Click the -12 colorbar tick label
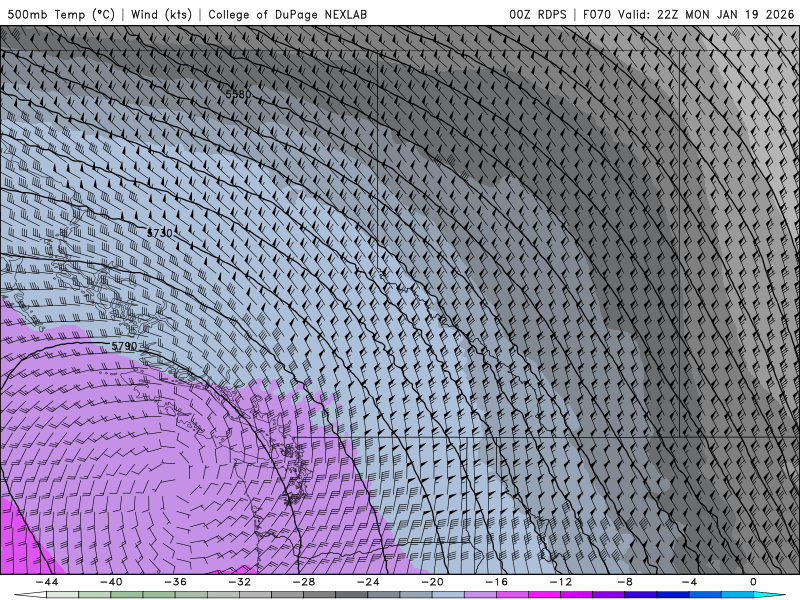This screenshot has height=600, width=800. coord(561,582)
